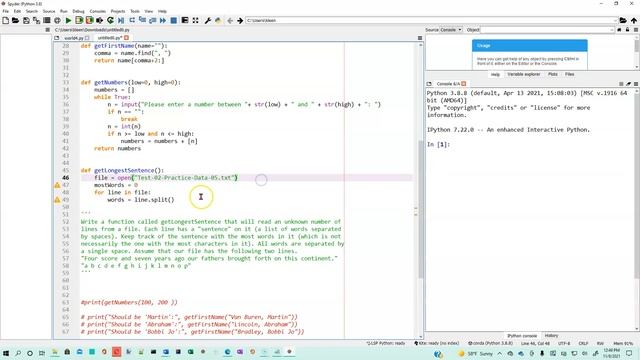
Task: Open the Source dropdown in the Help pane
Action: coord(451,30)
